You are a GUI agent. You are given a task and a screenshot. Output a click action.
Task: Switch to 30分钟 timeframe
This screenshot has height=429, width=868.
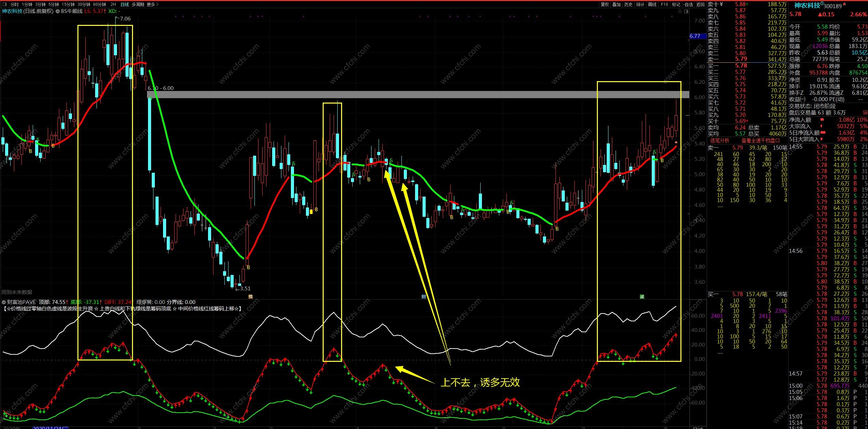click(84, 4)
